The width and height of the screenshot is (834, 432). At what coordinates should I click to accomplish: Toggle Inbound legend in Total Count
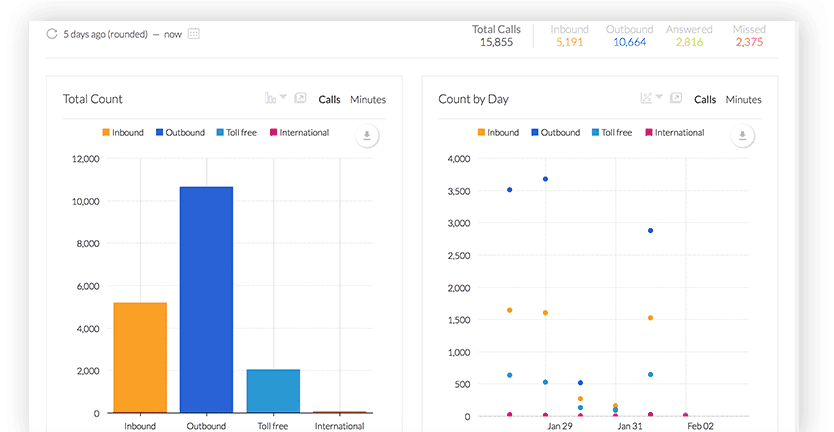123,133
